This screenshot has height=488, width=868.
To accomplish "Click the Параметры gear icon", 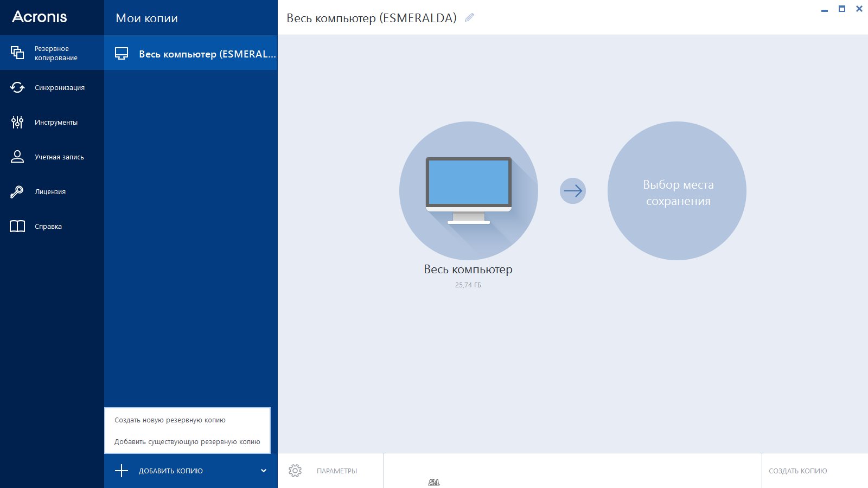I will 295,471.
